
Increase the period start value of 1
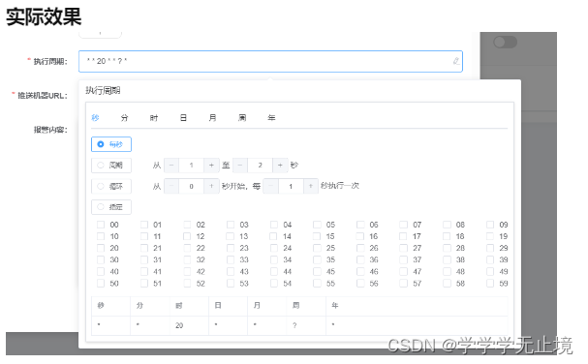coord(211,166)
